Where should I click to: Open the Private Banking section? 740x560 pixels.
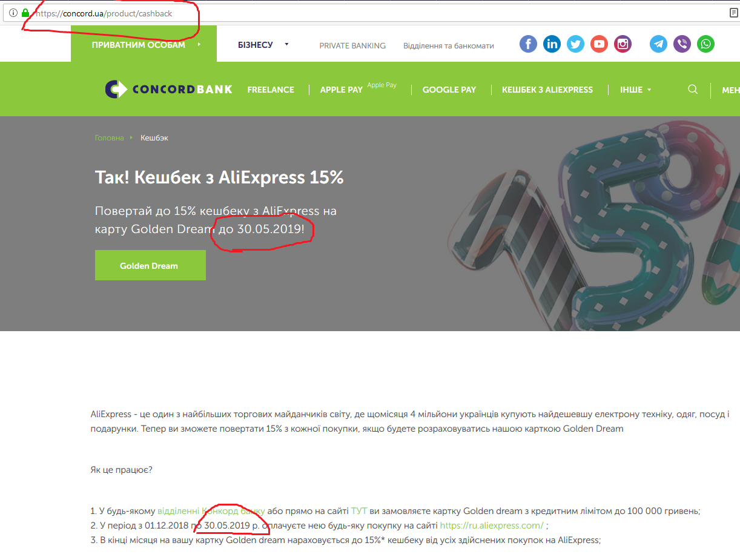coord(352,45)
